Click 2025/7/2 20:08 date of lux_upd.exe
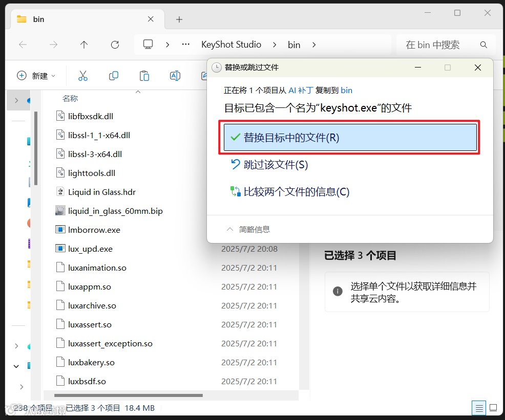Screen dimensions: 505x420 pyautogui.click(x=249, y=249)
